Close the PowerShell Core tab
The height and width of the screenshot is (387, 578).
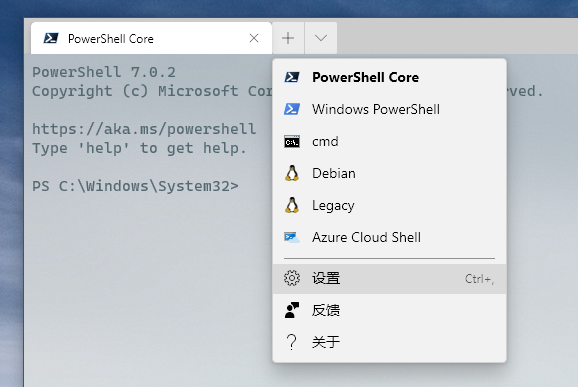click(254, 38)
